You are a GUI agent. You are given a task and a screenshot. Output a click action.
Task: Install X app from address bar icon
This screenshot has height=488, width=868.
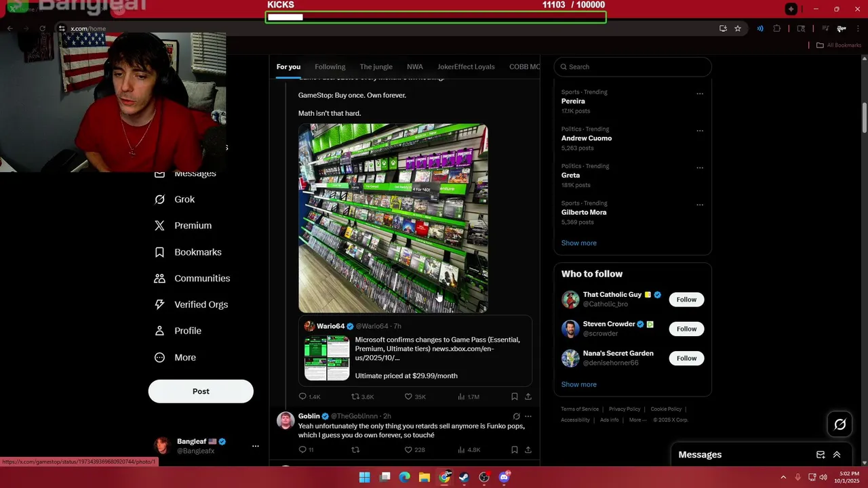[x=723, y=28]
